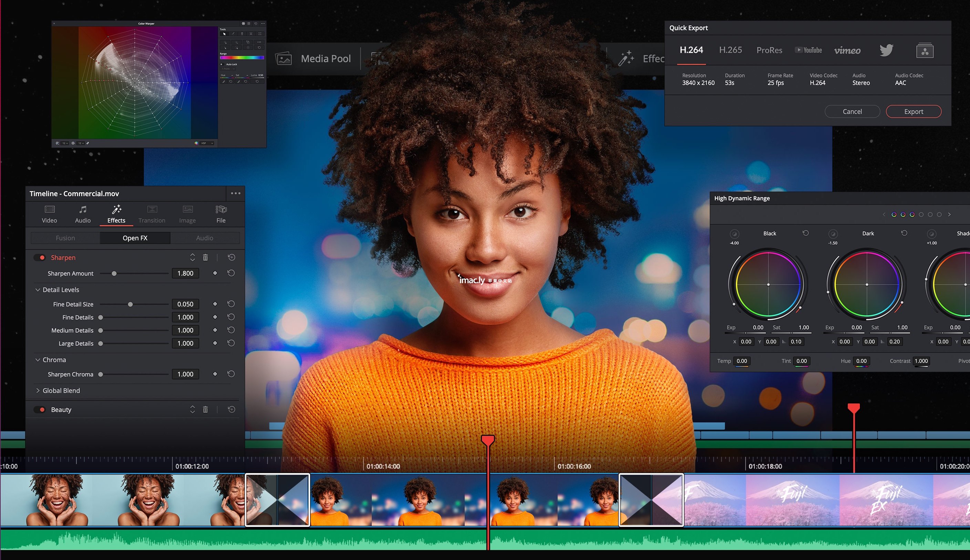Open Color Warper three-dot options menu
The width and height of the screenshot is (970, 560).
pos(263,24)
